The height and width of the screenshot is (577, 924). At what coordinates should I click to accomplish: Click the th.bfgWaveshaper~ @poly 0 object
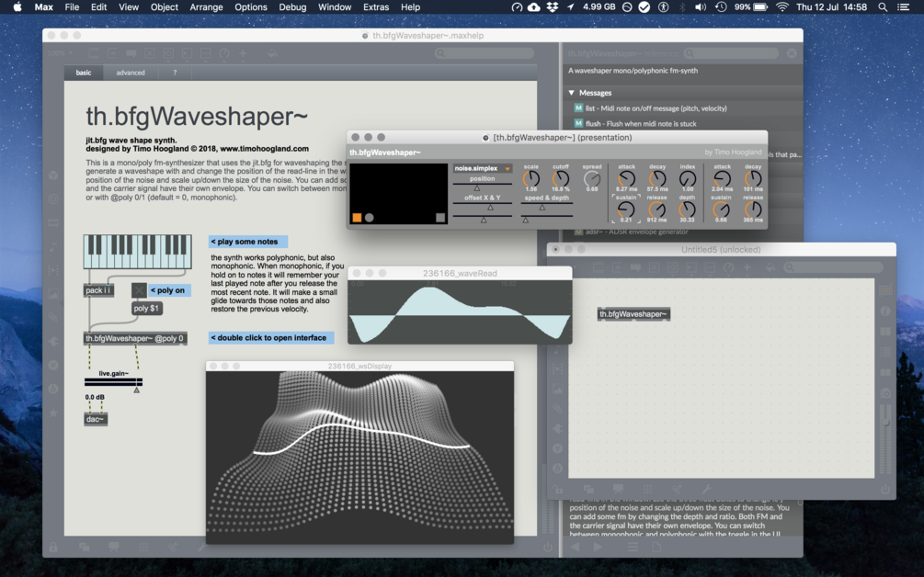point(135,338)
